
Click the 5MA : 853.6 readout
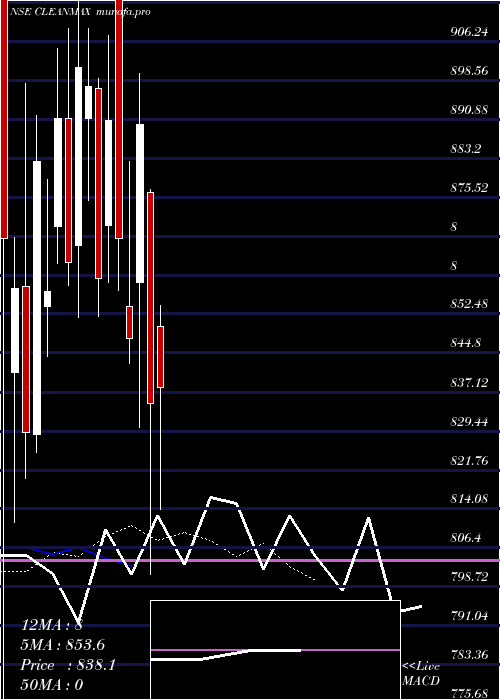click(63, 645)
